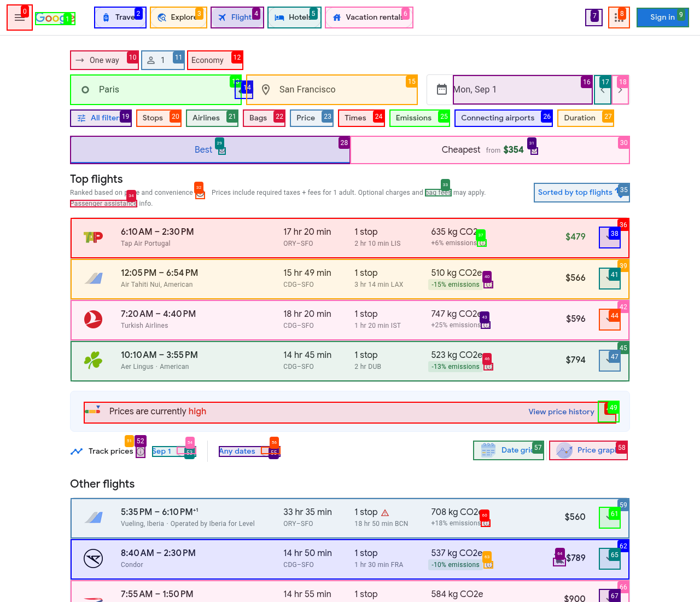Switch to the Cheapest tab
Image resolution: width=700 pixels, height=602 pixels.
coord(490,150)
